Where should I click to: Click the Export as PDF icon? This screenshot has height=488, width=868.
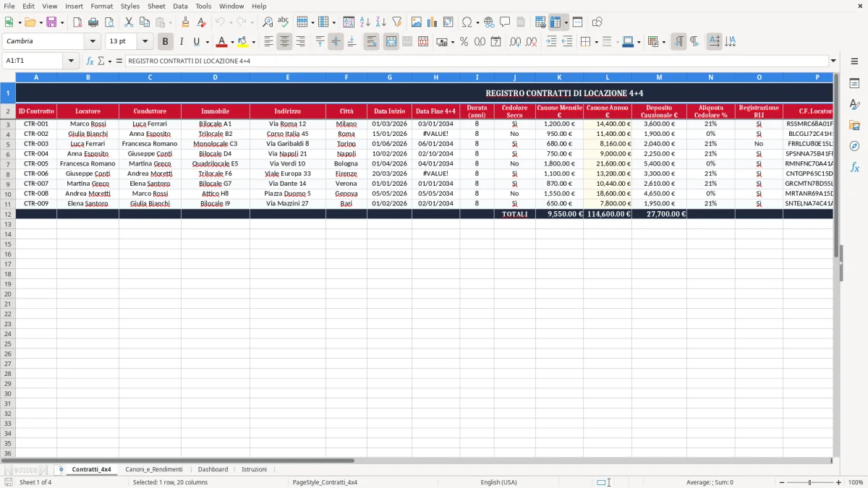[77, 22]
